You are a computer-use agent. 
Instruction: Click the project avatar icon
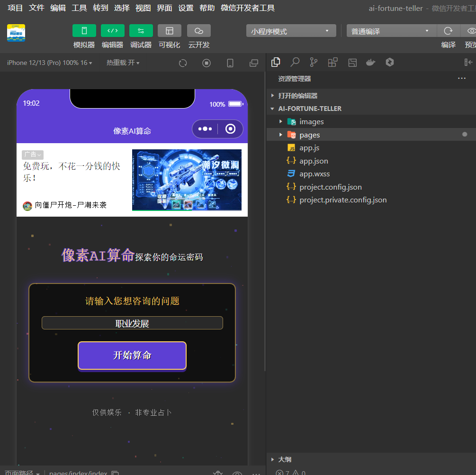(16, 33)
